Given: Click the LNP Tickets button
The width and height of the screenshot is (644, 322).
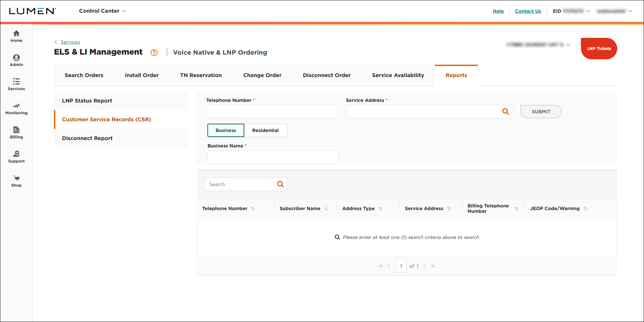Looking at the screenshot, I should [x=599, y=49].
